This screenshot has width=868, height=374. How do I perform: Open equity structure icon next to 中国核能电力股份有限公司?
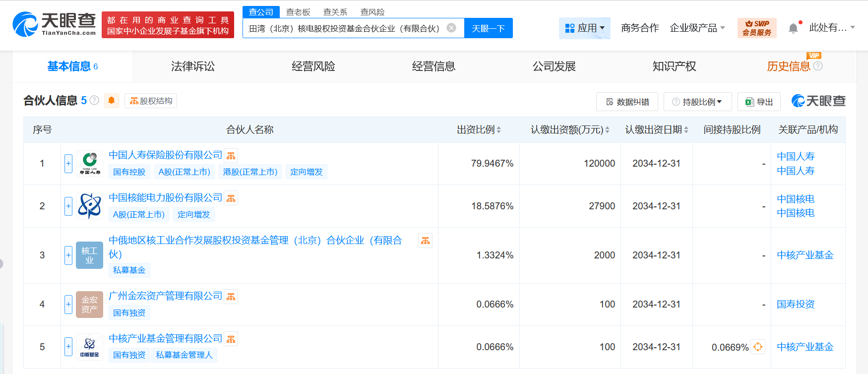tap(231, 198)
